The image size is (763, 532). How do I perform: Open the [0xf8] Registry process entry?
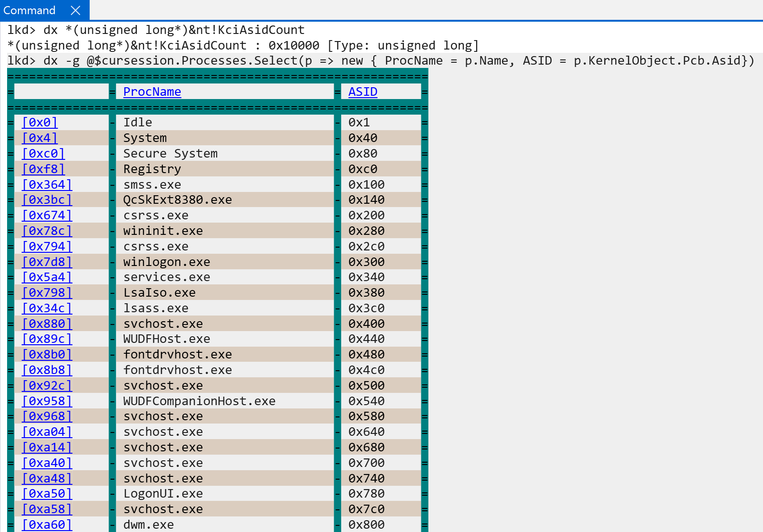[43, 169]
